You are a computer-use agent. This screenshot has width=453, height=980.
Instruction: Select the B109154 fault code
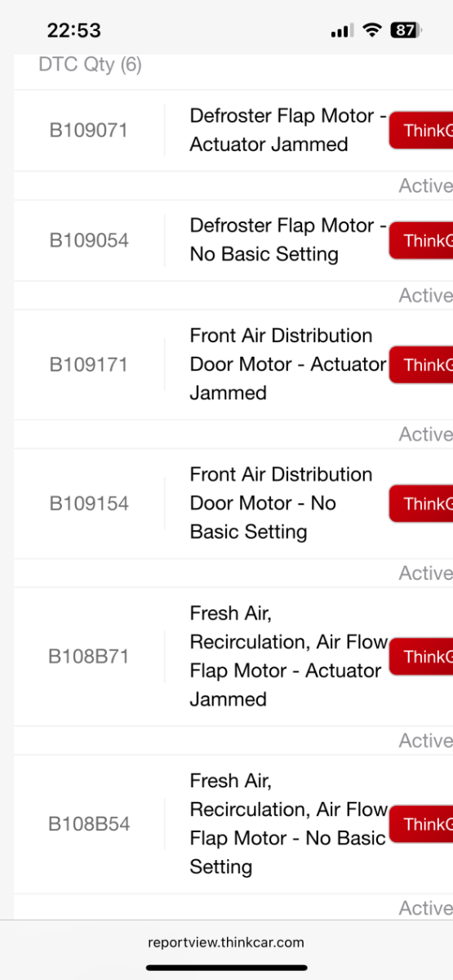[x=89, y=504]
